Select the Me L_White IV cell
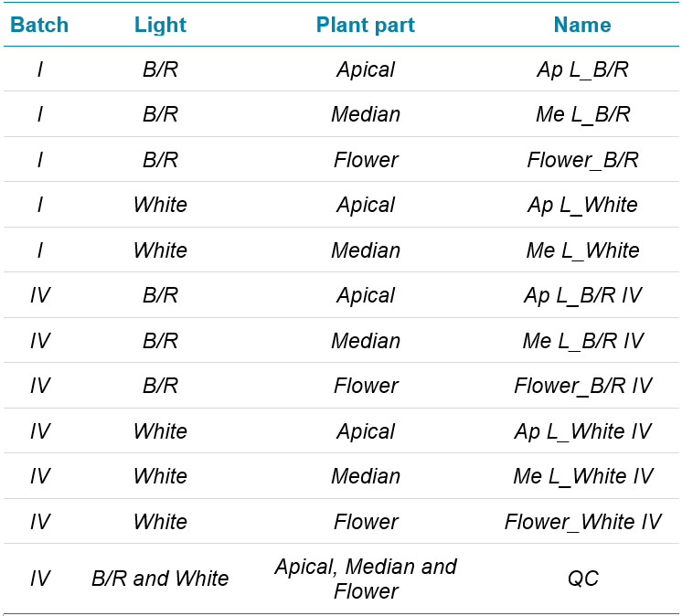The width and height of the screenshot is (682, 616). pos(582,476)
